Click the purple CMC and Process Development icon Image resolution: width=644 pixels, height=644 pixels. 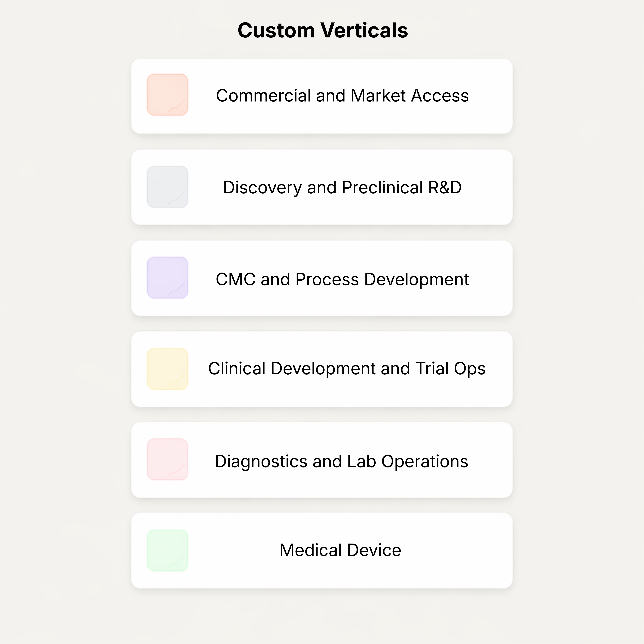point(167,278)
